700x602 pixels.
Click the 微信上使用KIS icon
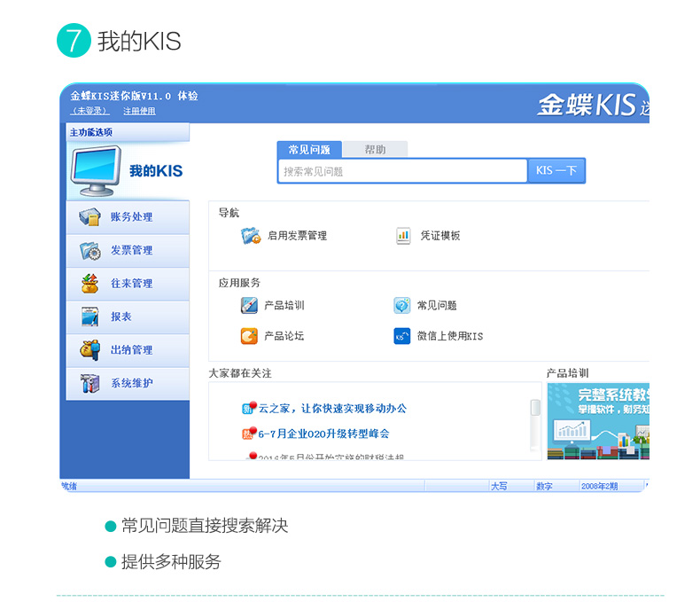click(402, 336)
